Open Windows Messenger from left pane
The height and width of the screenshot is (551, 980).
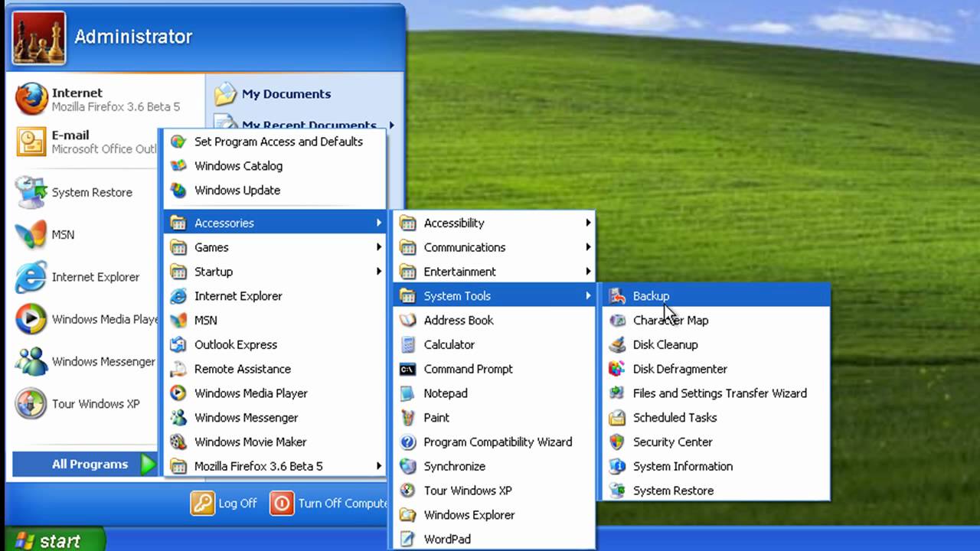coord(86,361)
